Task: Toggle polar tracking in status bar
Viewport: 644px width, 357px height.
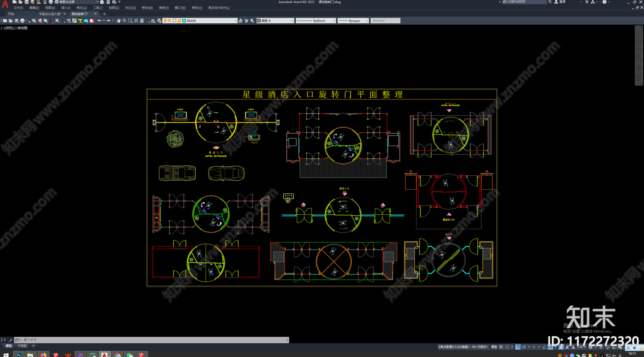Action: pos(524,347)
